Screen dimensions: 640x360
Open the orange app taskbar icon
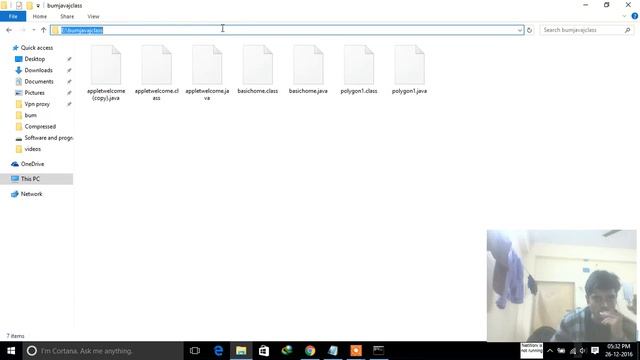(x=356, y=351)
